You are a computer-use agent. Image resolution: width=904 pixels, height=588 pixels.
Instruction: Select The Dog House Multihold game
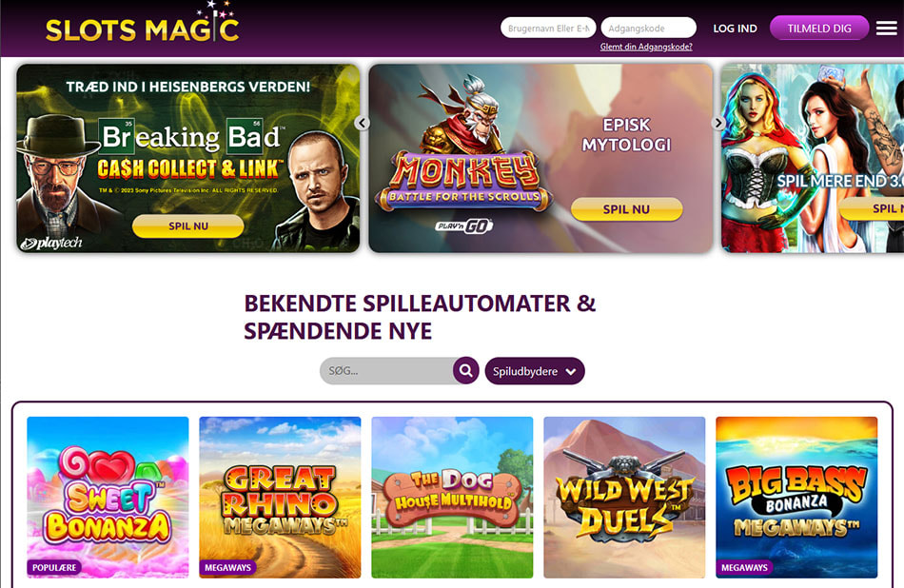[452, 497]
